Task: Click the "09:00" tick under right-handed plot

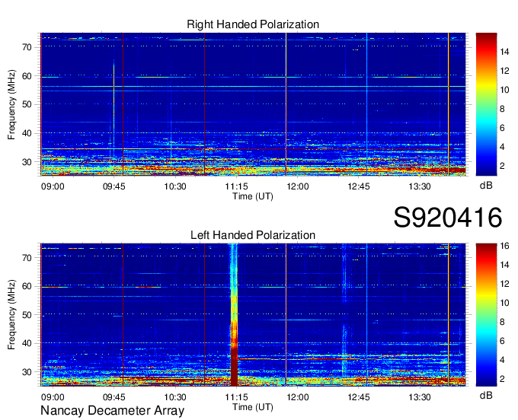Action: (x=53, y=186)
